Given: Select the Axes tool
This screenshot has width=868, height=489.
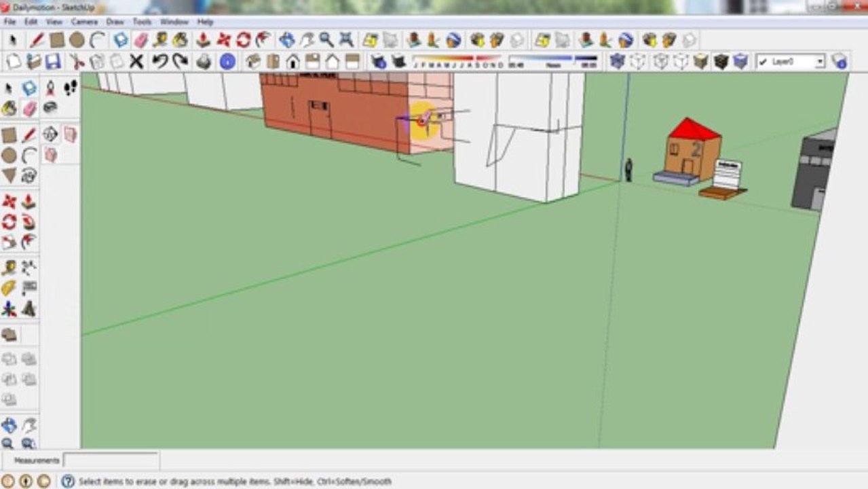Looking at the screenshot, I should pos(10,309).
